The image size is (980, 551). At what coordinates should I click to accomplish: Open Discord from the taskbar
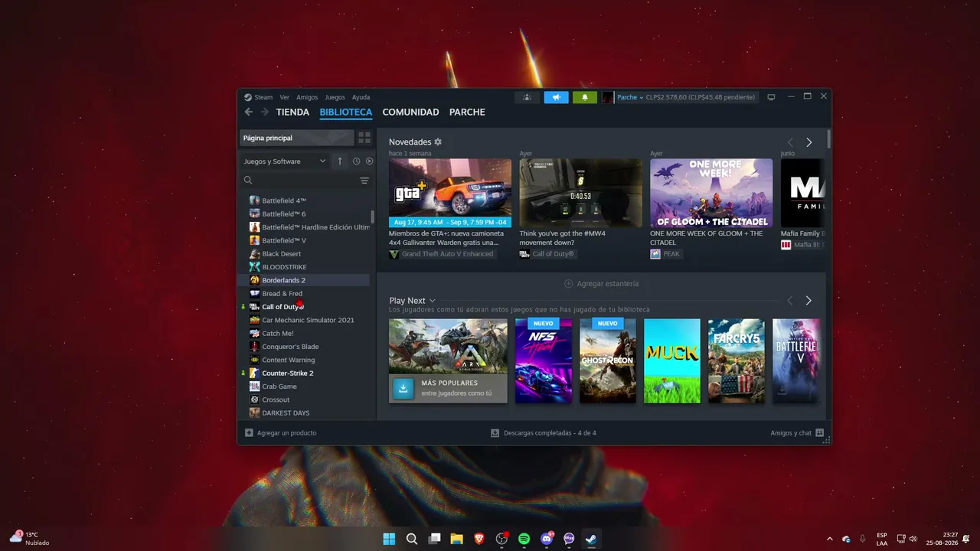(x=547, y=539)
